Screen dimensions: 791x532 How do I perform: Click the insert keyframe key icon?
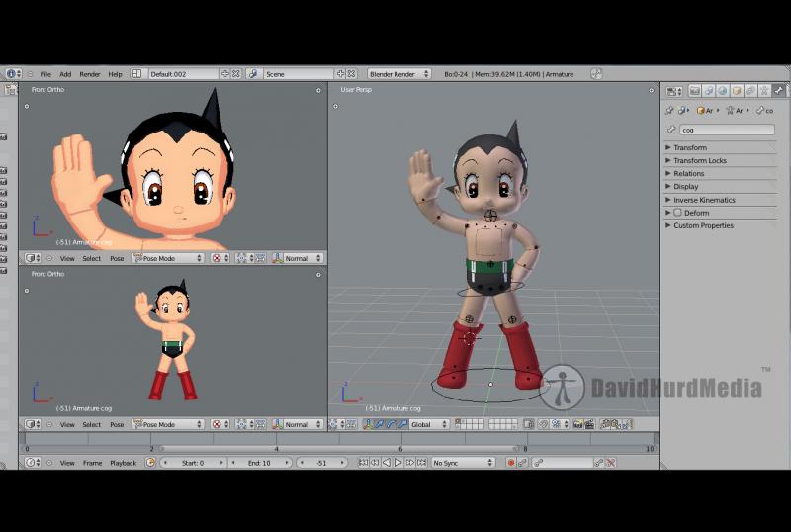pyautogui.click(x=599, y=463)
